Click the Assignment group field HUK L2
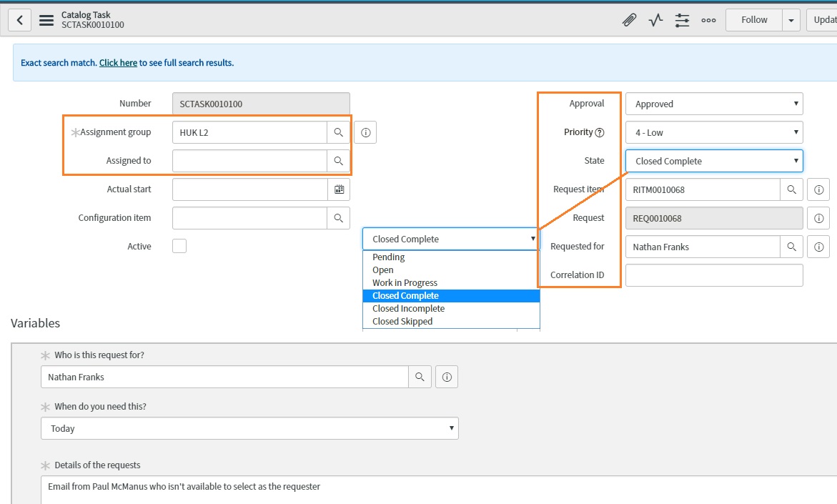837x504 pixels. 250,132
